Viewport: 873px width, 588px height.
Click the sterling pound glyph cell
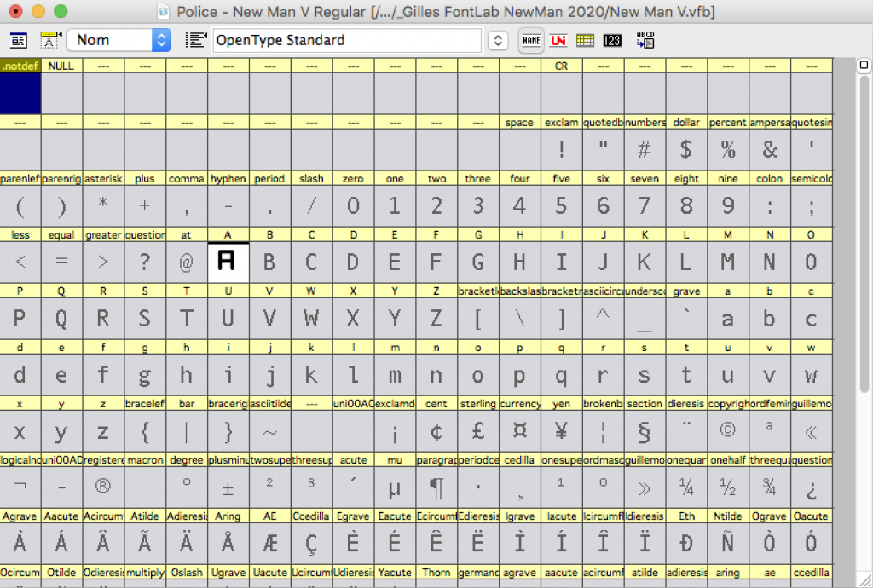(x=477, y=430)
